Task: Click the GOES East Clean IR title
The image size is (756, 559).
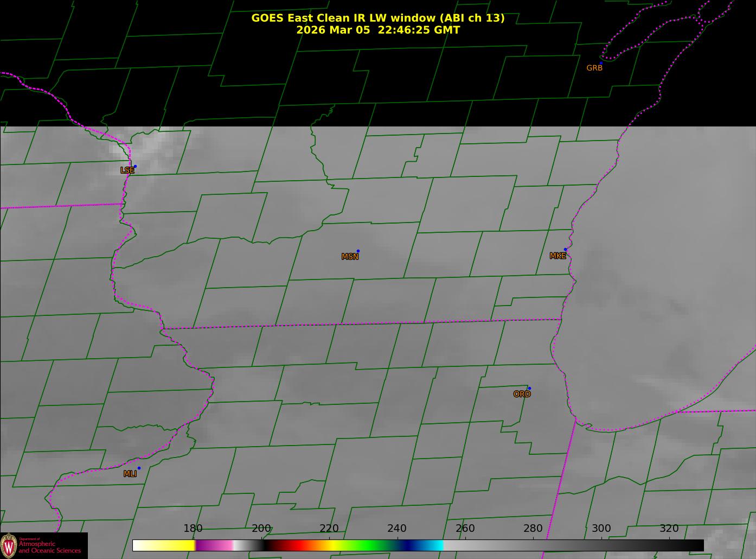Action: click(x=377, y=18)
